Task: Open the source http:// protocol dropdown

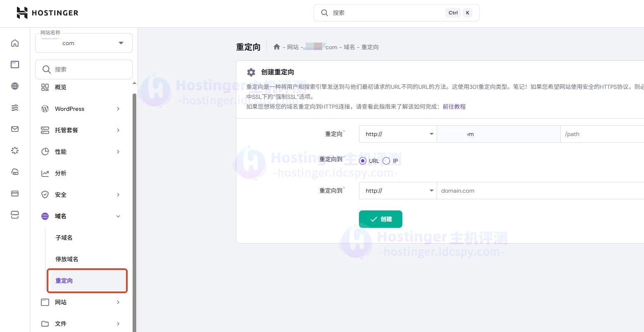Action: (397, 134)
